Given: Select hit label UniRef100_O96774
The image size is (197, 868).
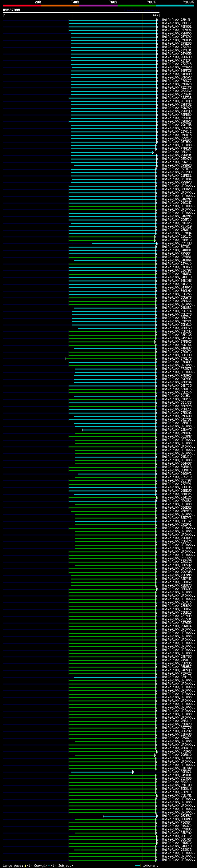Looking at the screenshot, I should 177,311.
